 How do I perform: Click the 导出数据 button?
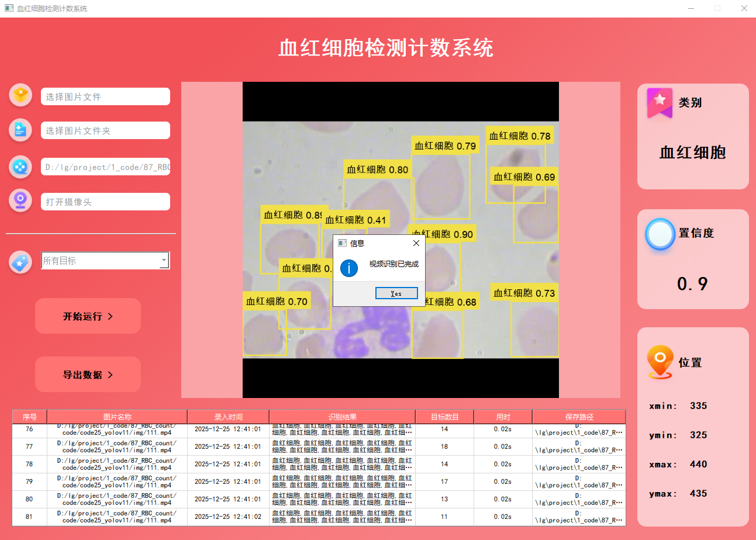click(x=88, y=375)
